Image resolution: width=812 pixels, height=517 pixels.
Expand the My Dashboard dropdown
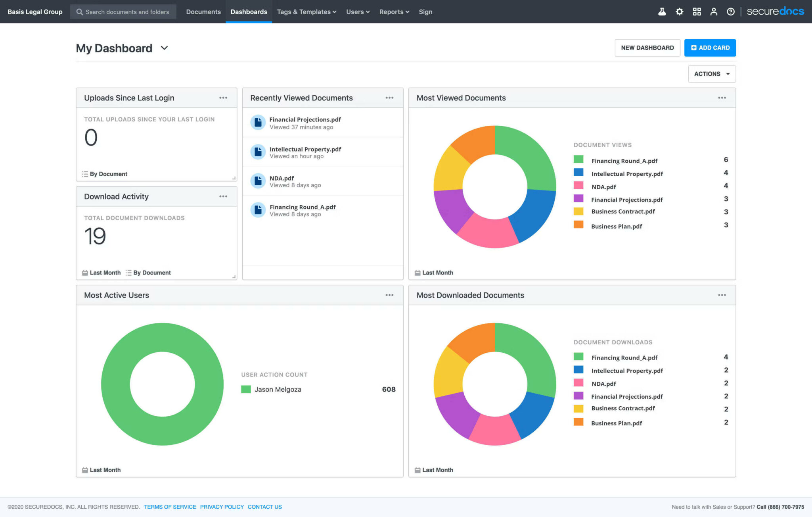(x=165, y=48)
